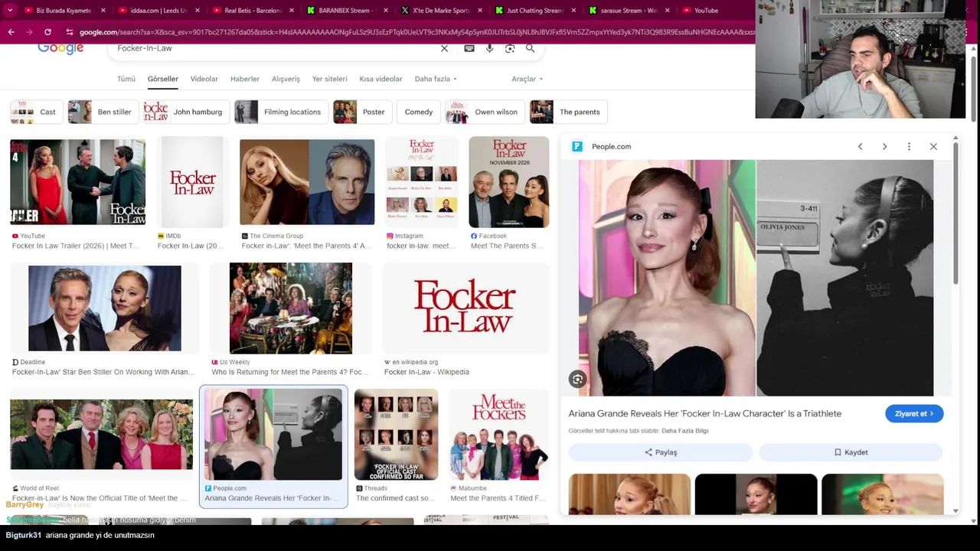Select the John hamburg filter chip
Screen dimensions: 980x551
coord(186,112)
